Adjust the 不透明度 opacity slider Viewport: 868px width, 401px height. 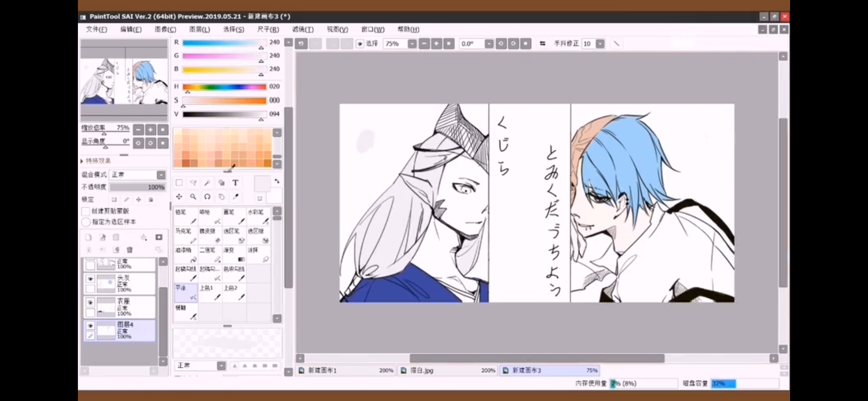(x=137, y=187)
